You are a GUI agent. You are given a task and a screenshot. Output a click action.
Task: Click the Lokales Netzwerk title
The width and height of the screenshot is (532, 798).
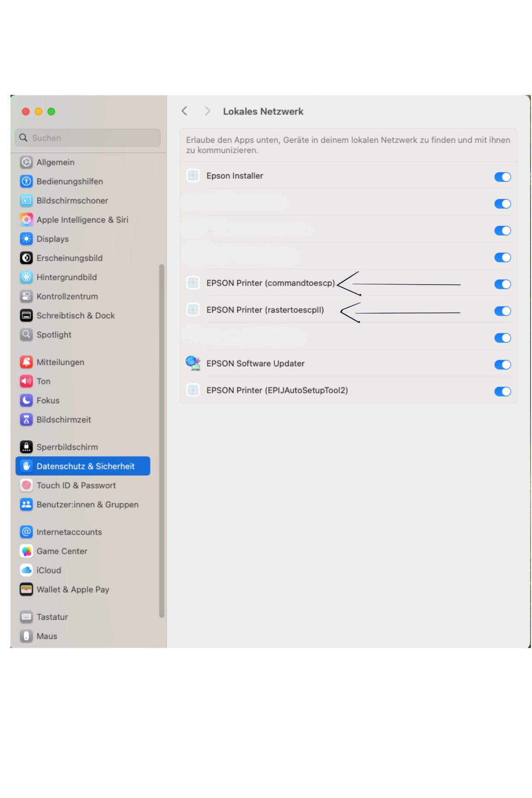[263, 111]
